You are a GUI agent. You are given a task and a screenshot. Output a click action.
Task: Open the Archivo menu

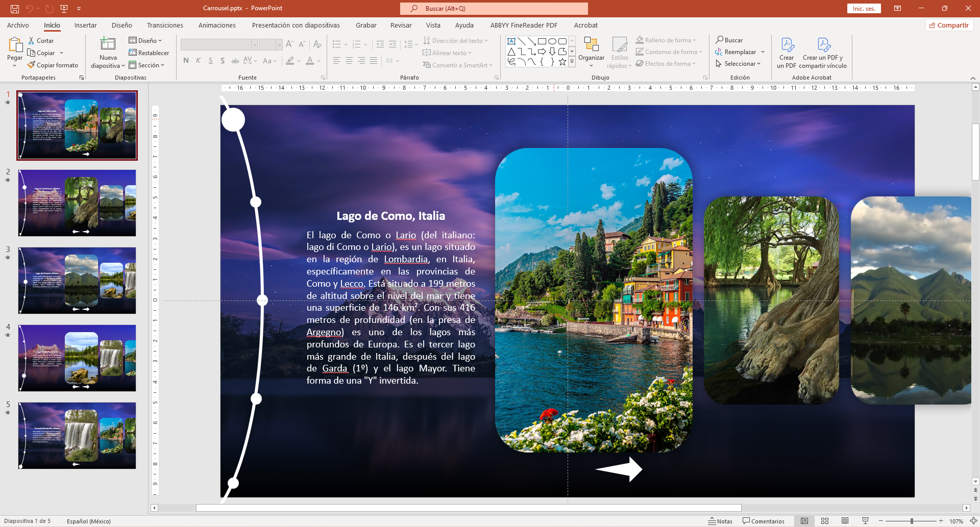(18, 26)
